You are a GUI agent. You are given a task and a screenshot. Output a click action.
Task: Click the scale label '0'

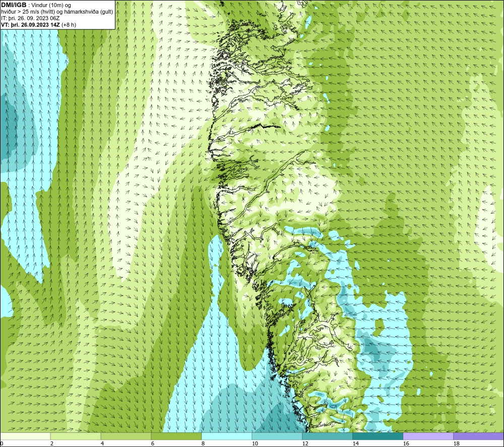click(x=2, y=443)
